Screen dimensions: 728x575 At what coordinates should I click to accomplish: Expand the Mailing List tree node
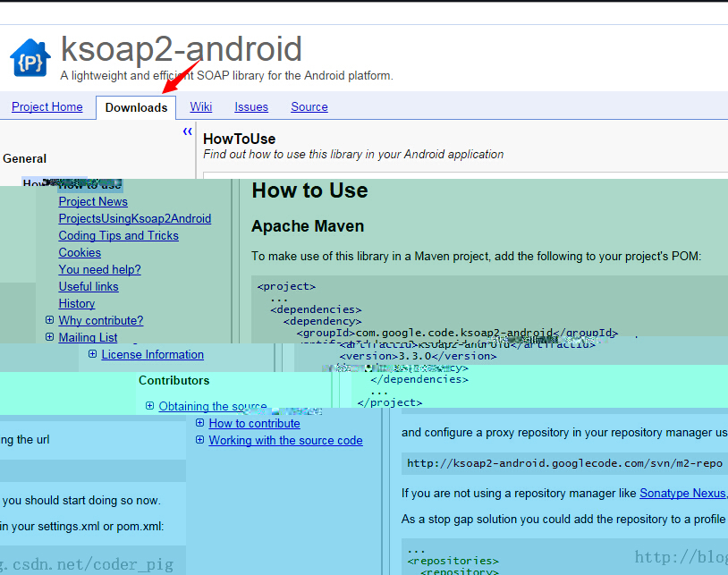[x=50, y=337]
